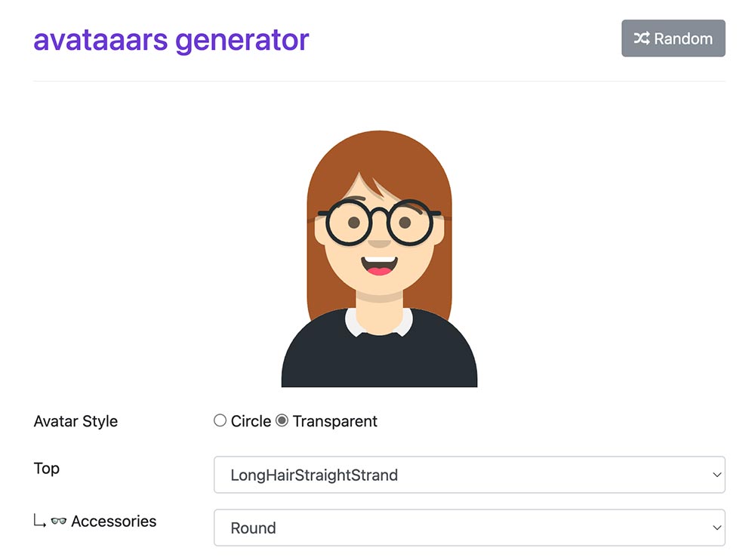Open the Top dropdown showing LongHairStraightStrand
This screenshot has height=560, width=755.
468,475
